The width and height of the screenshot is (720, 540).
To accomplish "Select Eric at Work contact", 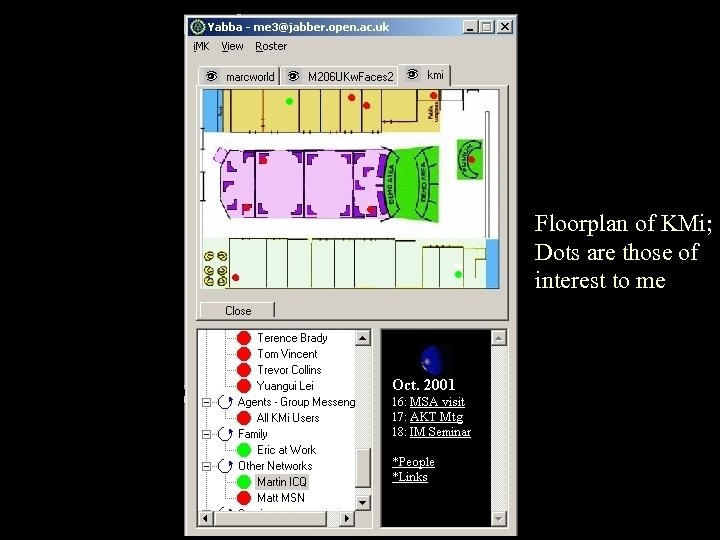I will 287,450.
